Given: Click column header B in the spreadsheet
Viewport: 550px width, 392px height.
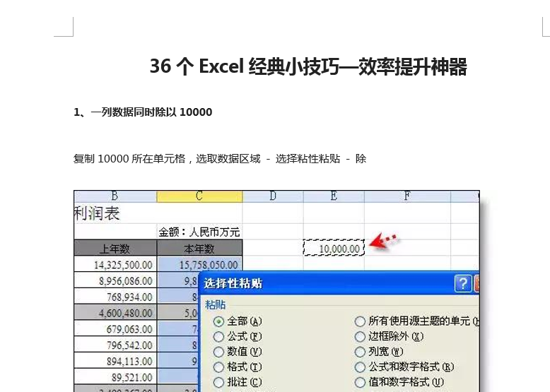Looking at the screenshot, I should click(x=115, y=196).
